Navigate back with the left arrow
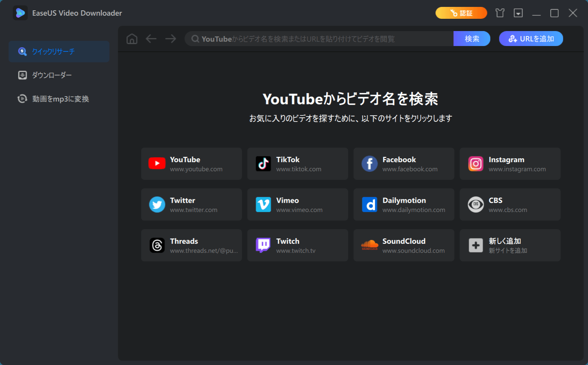The height and width of the screenshot is (365, 588). [x=151, y=39]
